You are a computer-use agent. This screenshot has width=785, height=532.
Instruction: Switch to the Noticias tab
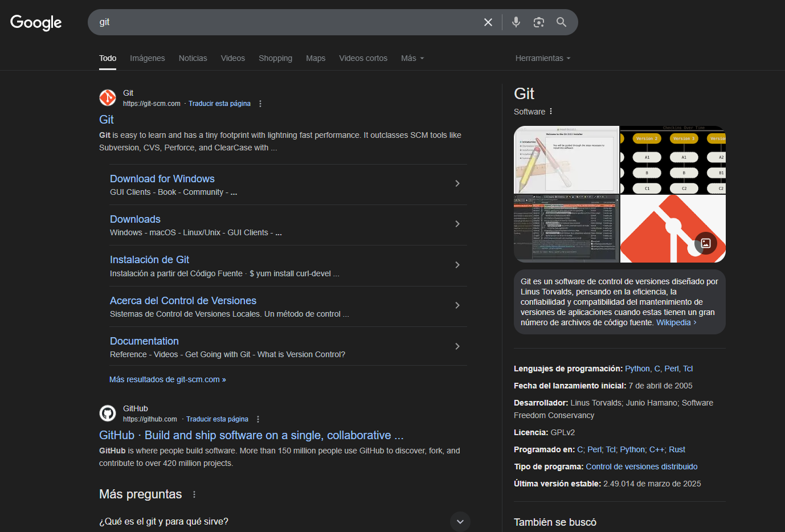pos(193,58)
